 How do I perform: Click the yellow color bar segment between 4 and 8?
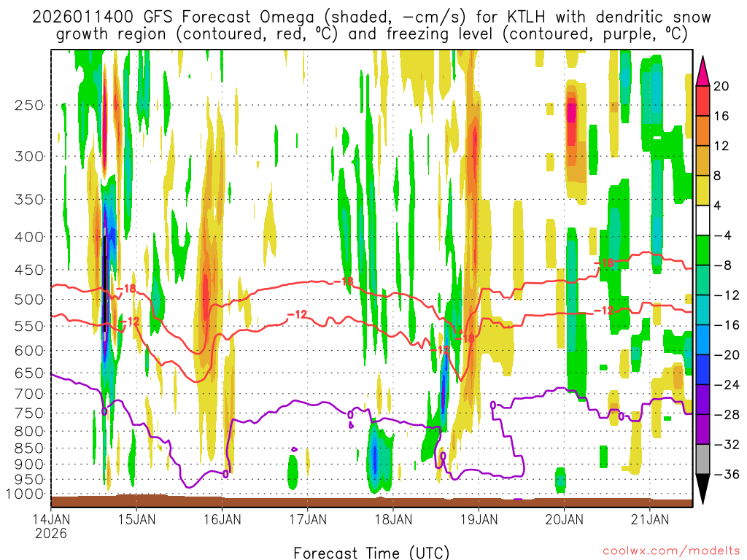703,190
